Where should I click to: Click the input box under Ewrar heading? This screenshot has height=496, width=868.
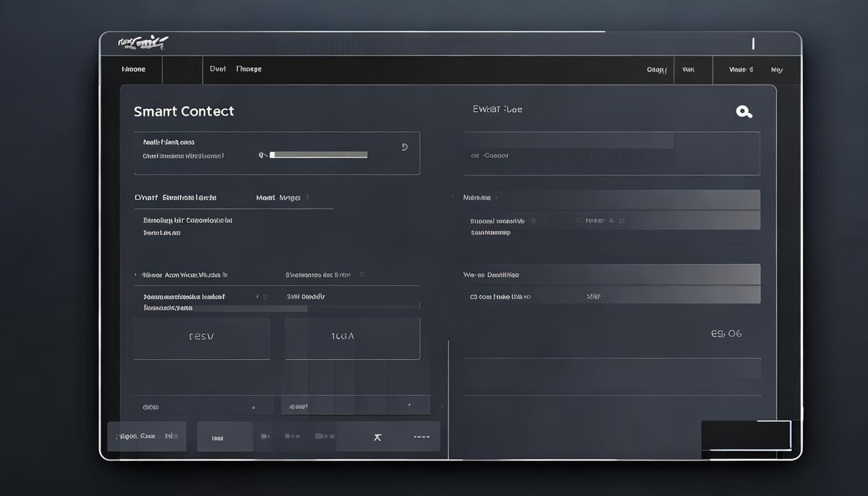coord(612,153)
